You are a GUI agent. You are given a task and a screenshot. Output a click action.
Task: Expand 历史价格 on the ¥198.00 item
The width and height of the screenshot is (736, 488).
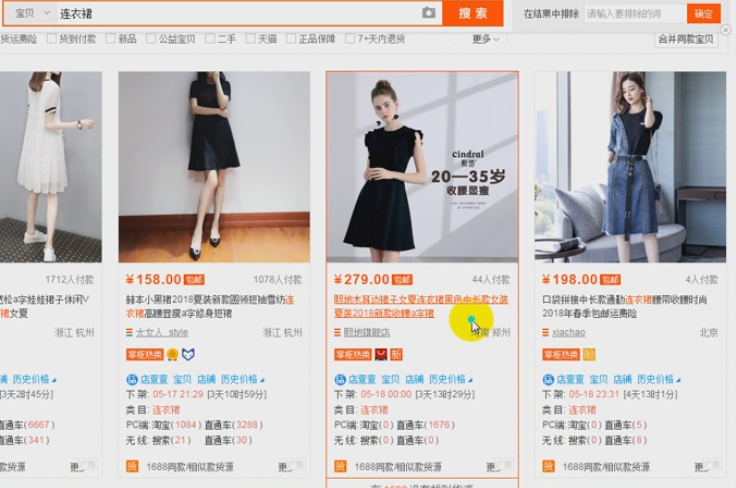[x=659, y=379]
